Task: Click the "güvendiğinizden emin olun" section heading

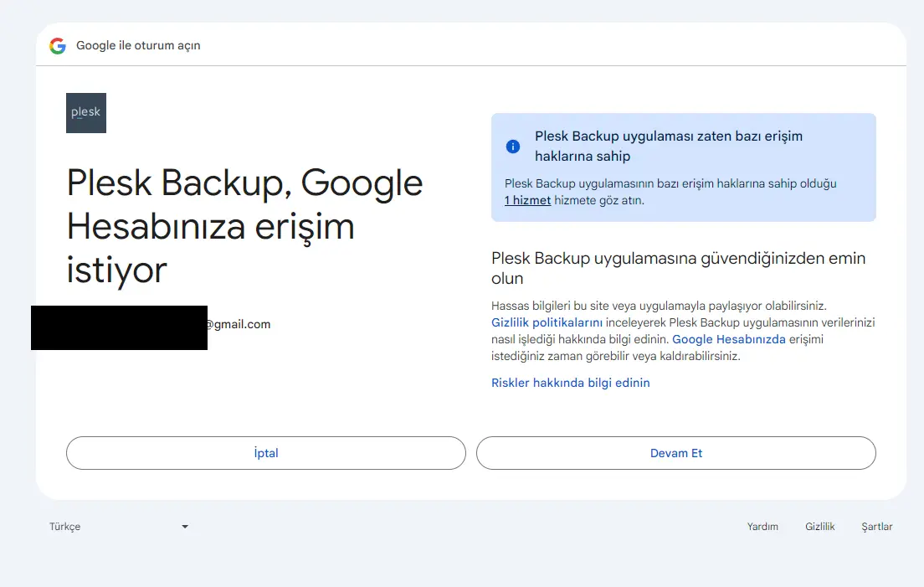Action: pyautogui.click(x=678, y=267)
